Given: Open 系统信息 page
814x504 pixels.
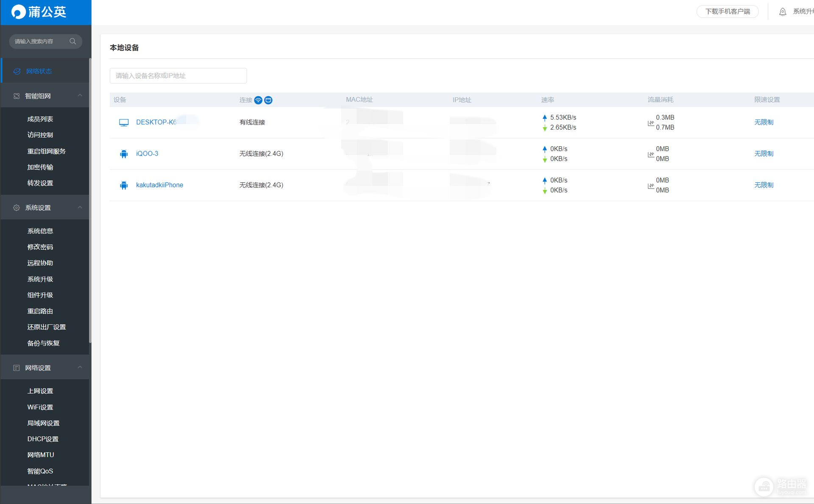Looking at the screenshot, I should (40, 231).
